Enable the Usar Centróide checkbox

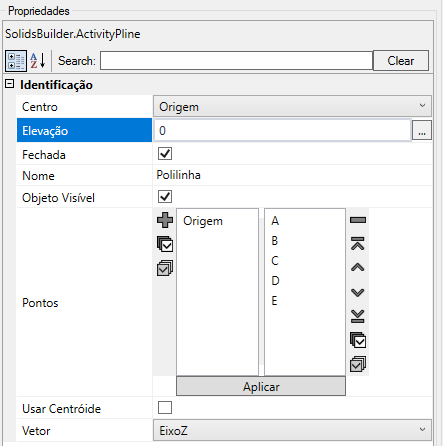point(165,407)
